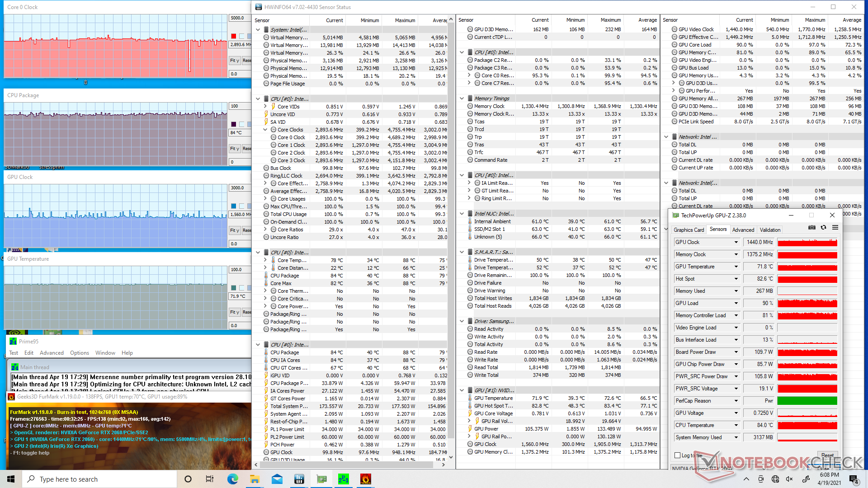868x488 pixels.
Task: Click the red Core 0 Clock color swatch
Action: (x=233, y=36)
